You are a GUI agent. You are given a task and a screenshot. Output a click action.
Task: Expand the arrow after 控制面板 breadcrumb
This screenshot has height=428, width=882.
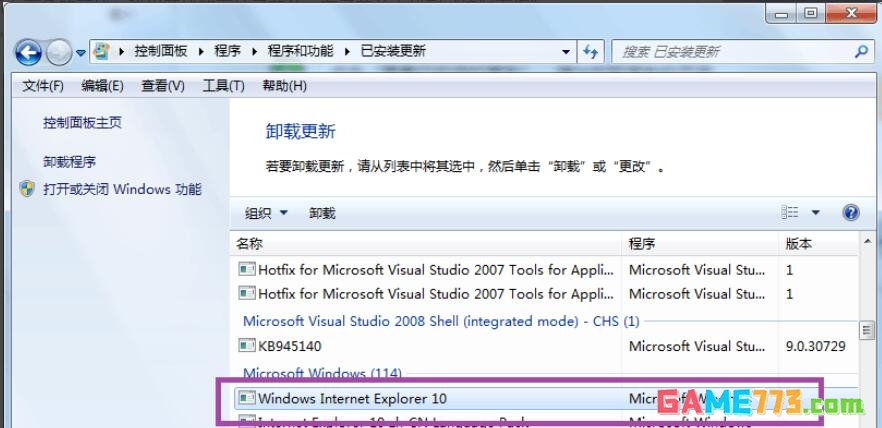(x=201, y=52)
